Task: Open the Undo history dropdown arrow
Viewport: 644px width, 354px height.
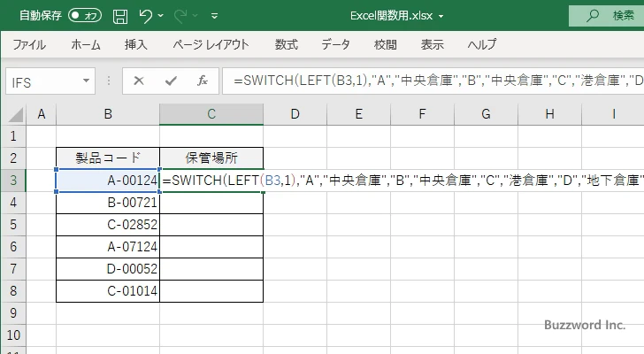Action: coord(161,16)
